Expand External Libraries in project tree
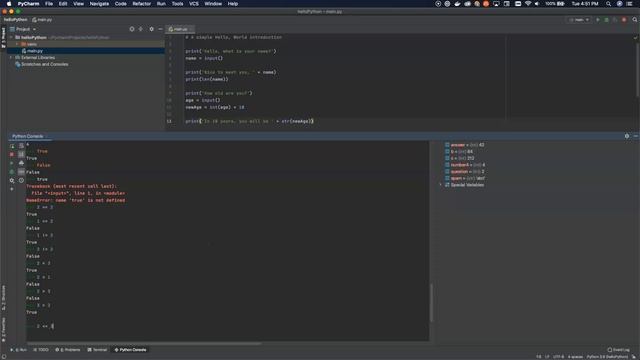640x360 pixels. click(11, 58)
